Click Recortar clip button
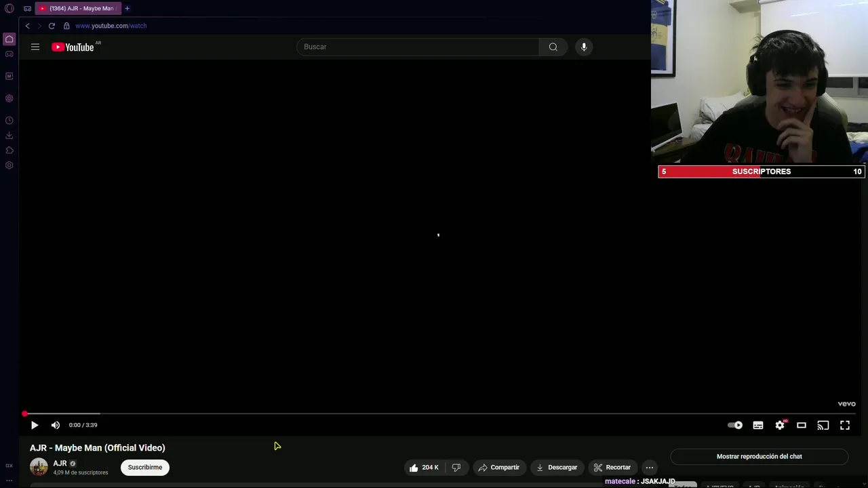The height and width of the screenshot is (488, 868). click(612, 467)
